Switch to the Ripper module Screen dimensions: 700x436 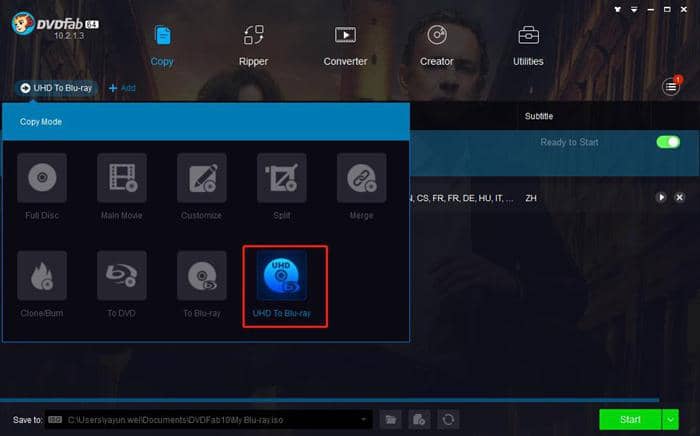pyautogui.click(x=254, y=46)
